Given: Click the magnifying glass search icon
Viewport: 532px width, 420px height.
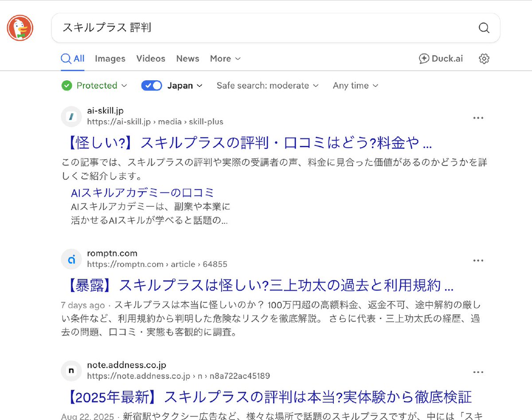Looking at the screenshot, I should [x=484, y=28].
